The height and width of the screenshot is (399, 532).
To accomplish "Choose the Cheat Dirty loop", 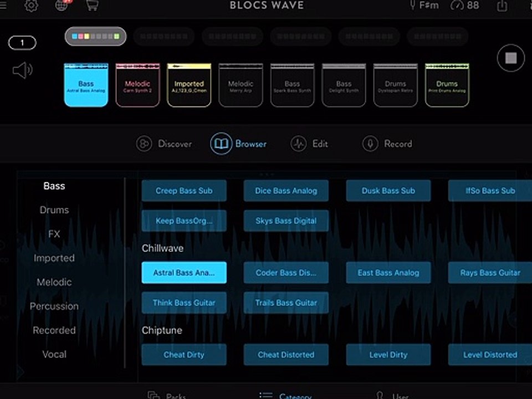I will (184, 355).
